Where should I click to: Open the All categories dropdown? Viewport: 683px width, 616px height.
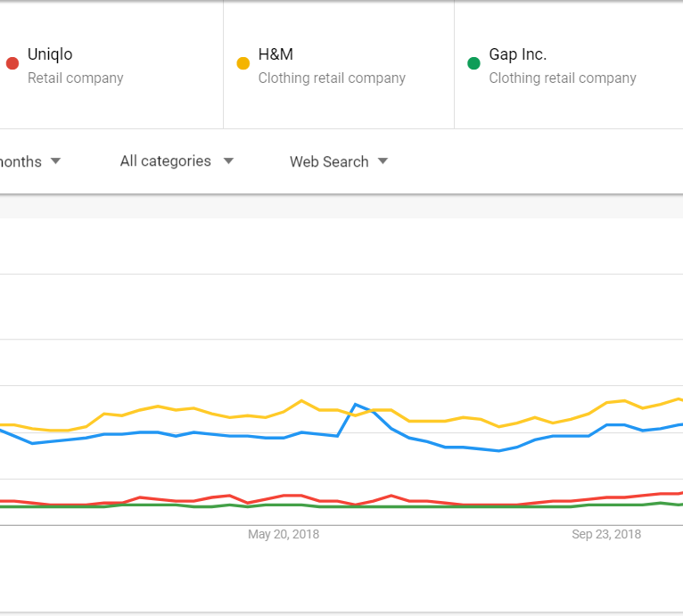tap(166, 161)
